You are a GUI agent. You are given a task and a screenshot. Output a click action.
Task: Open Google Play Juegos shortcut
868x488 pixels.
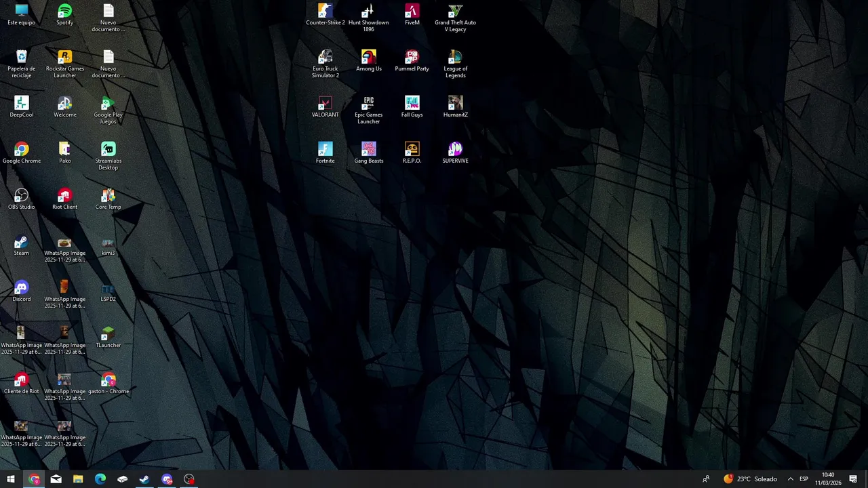[x=108, y=110]
